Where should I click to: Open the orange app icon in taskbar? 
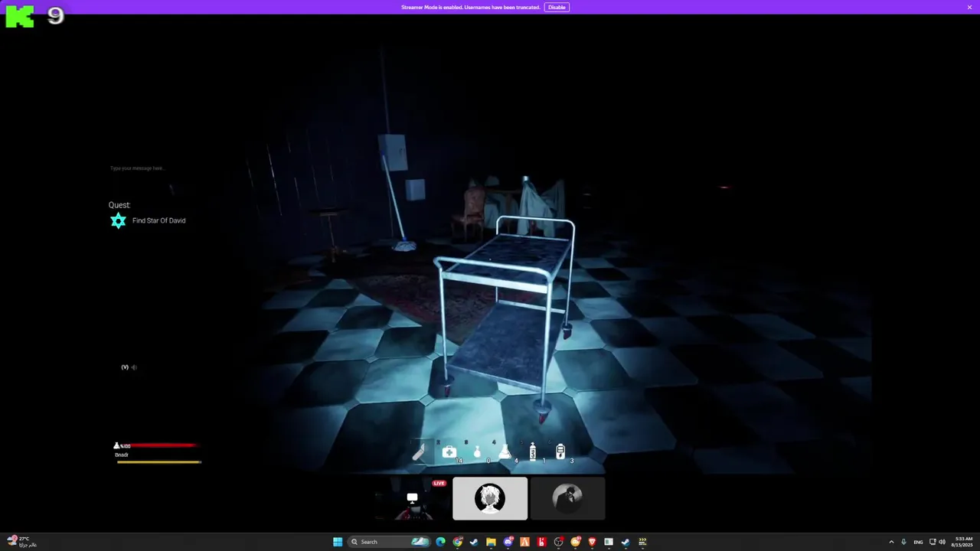click(524, 542)
